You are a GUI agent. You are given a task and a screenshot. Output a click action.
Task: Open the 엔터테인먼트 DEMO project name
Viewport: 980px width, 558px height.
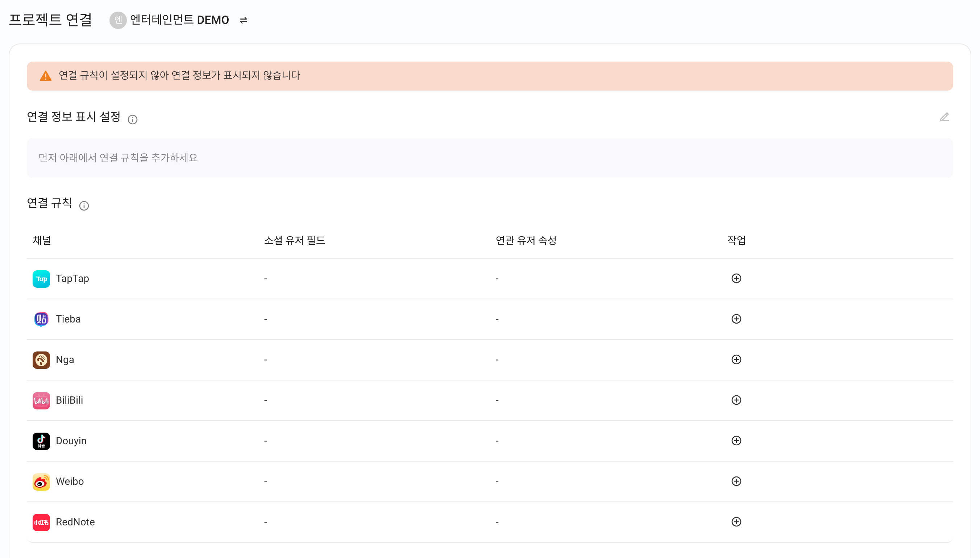[179, 20]
